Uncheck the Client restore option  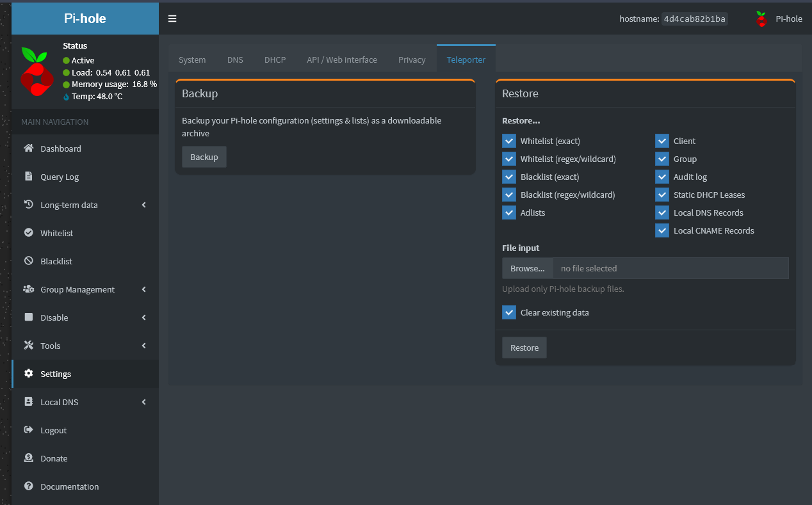pos(662,141)
